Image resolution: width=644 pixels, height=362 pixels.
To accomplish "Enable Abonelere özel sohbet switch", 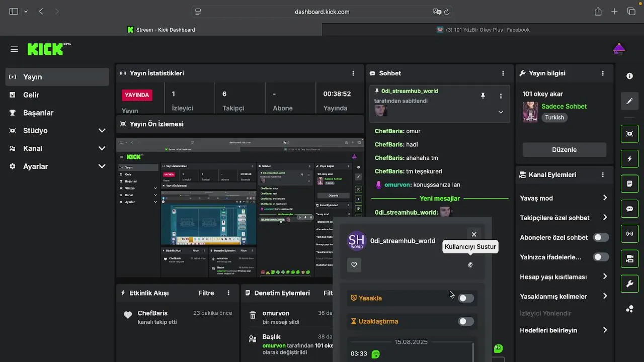I will click(601, 237).
